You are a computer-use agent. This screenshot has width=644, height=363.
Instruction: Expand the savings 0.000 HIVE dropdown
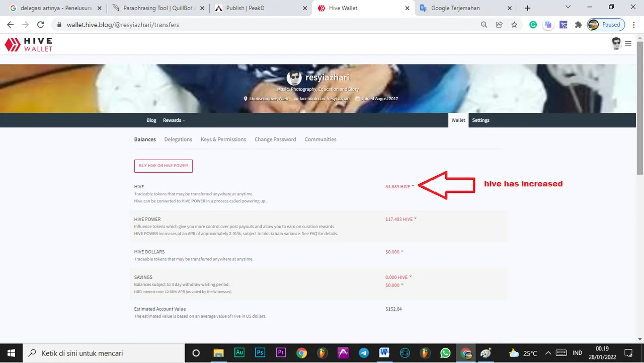pyautogui.click(x=398, y=277)
